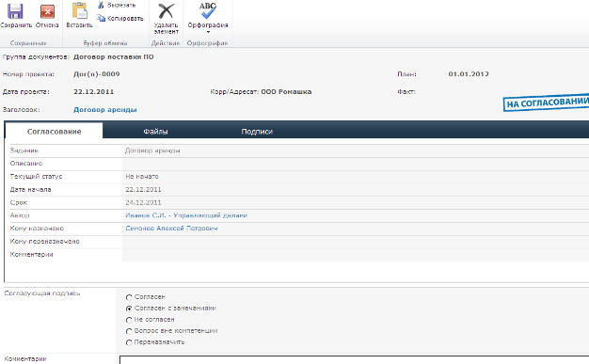Screen dimensions: 589x364
Task: Choose the Не согласен radio button
Action: click(129, 320)
